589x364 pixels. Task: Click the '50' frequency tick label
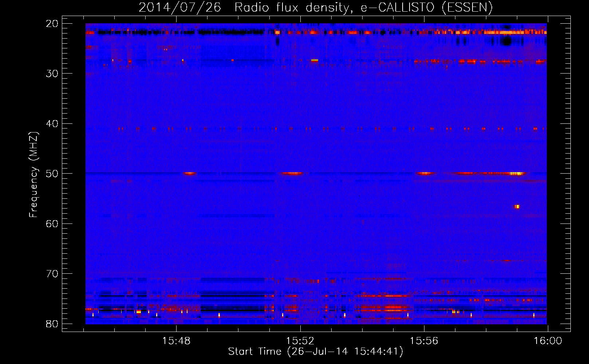pyautogui.click(x=52, y=174)
